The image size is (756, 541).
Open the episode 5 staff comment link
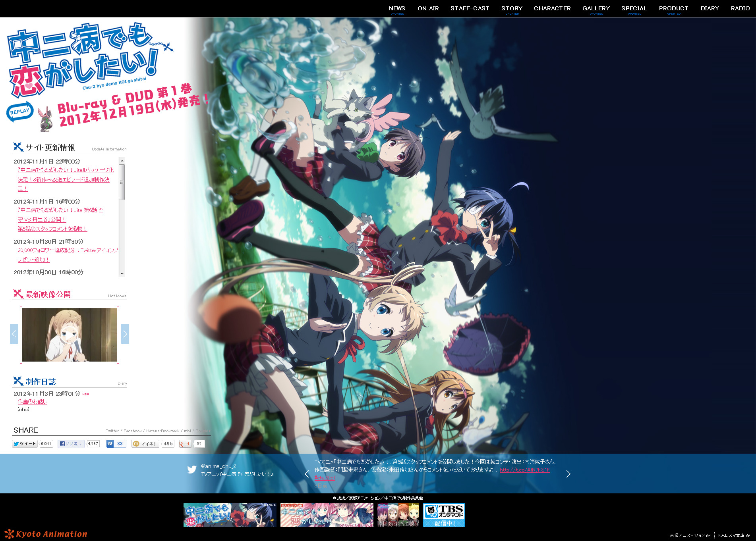(52, 229)
